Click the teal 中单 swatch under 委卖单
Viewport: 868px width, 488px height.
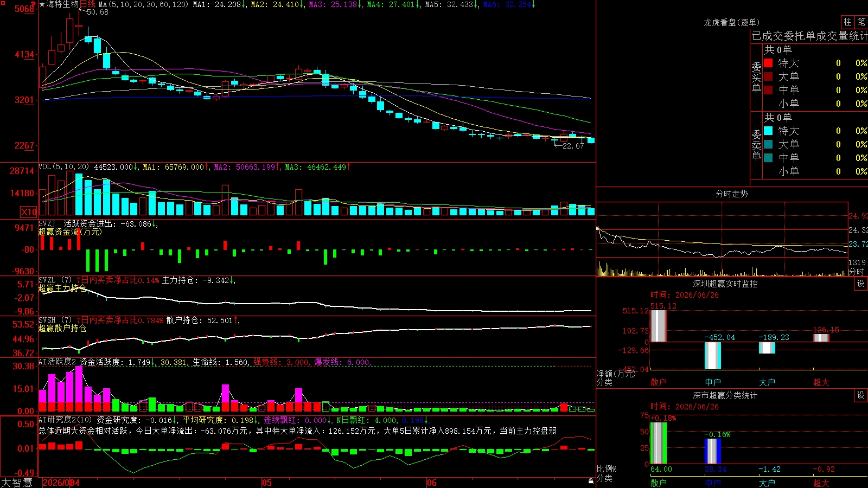[768, 158]
